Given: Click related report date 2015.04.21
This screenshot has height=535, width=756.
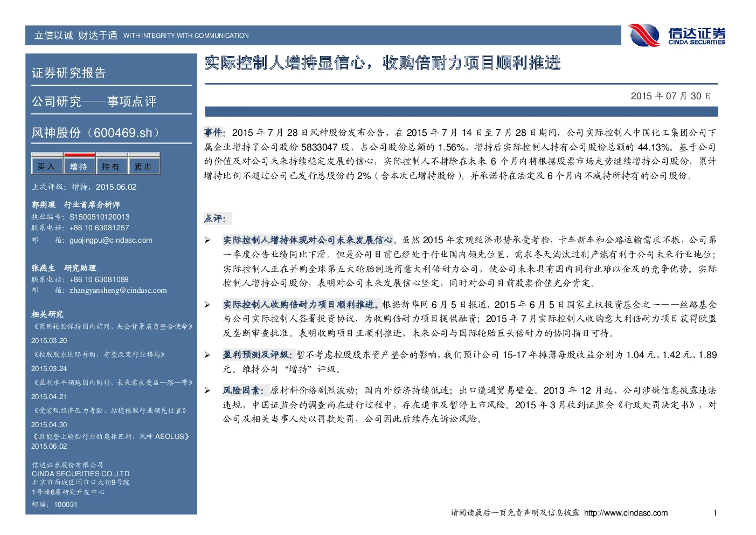Looking at the screenshot, I should [x=49, y=396].
